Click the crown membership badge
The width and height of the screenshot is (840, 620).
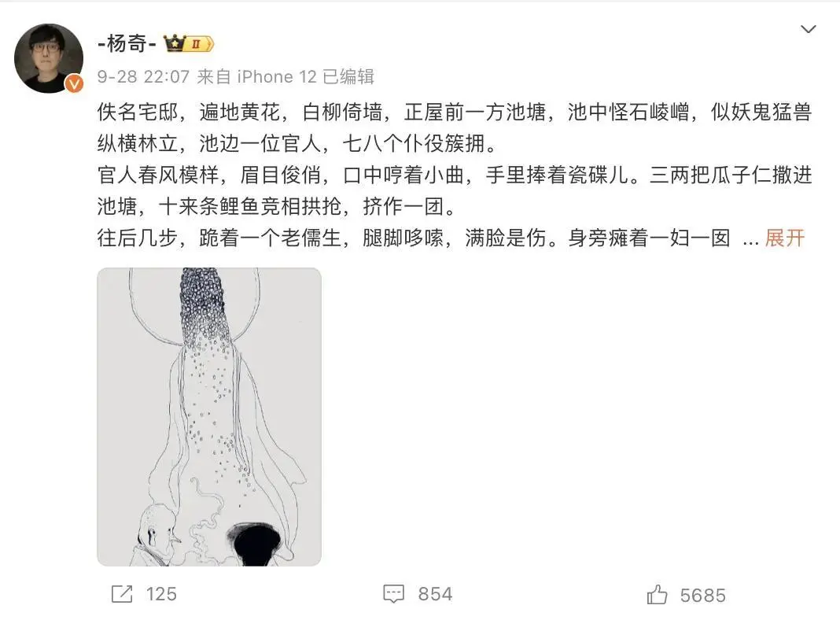coord(174,42)
